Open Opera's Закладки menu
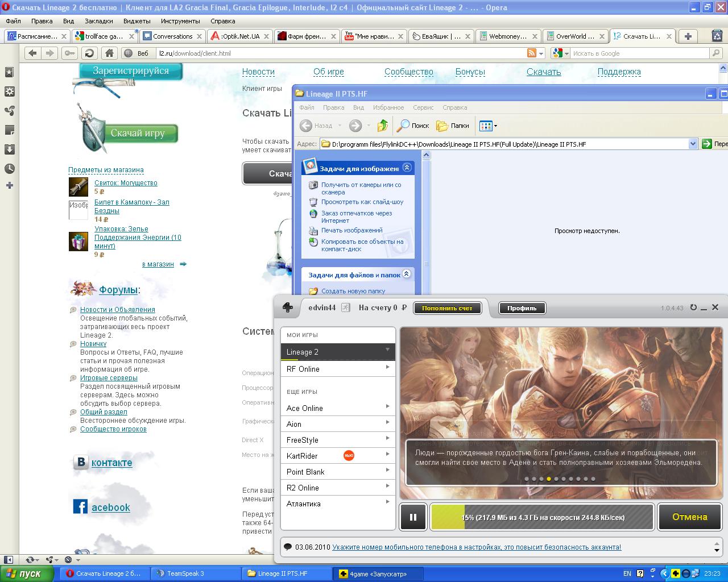Viewport: 728px width, 582px height. [99, 21]
